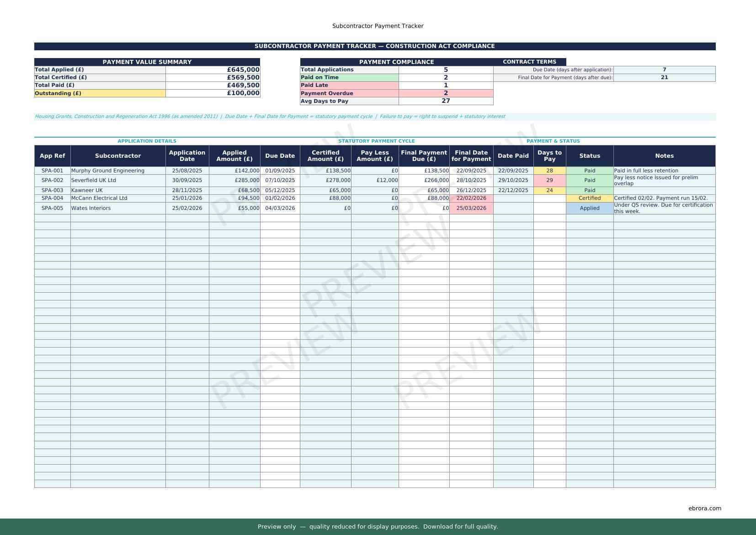Select the Outstanding (£) summary label

click(x=100, y=93)
